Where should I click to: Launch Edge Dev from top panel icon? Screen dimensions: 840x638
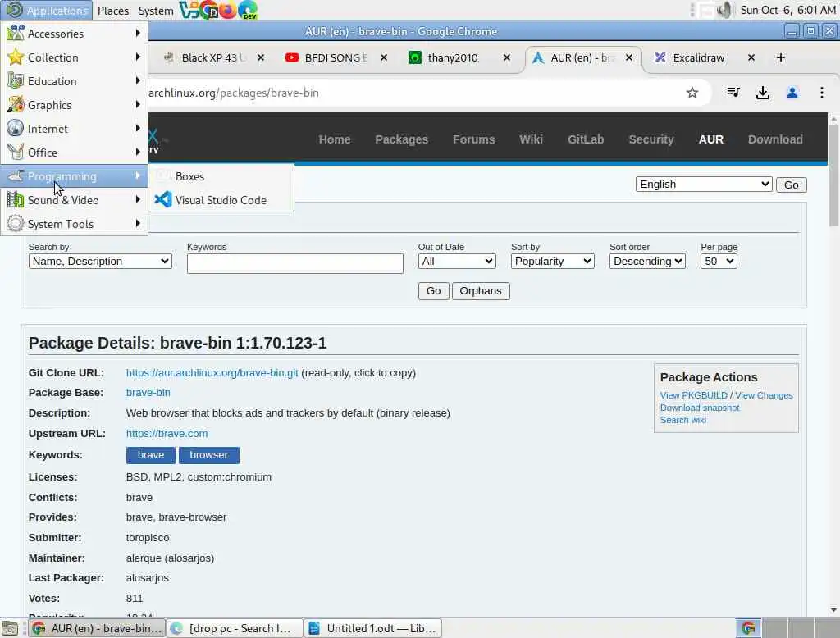(248, 10)
